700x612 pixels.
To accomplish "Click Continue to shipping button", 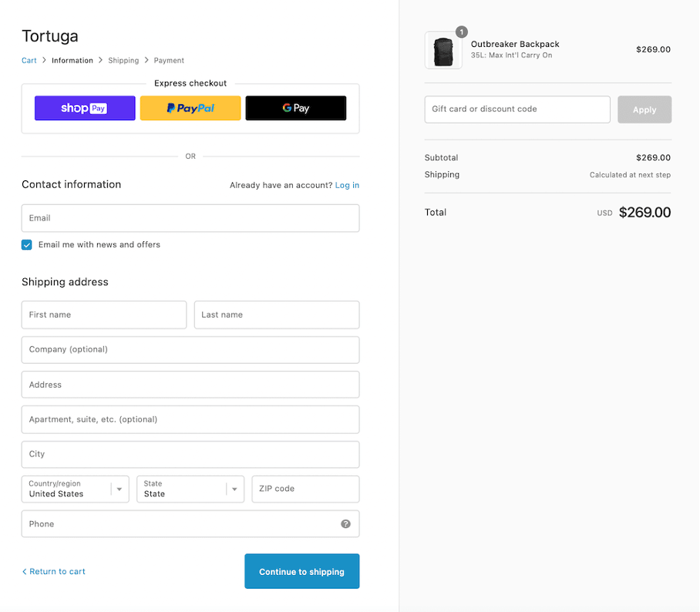I will pos(301,571).
